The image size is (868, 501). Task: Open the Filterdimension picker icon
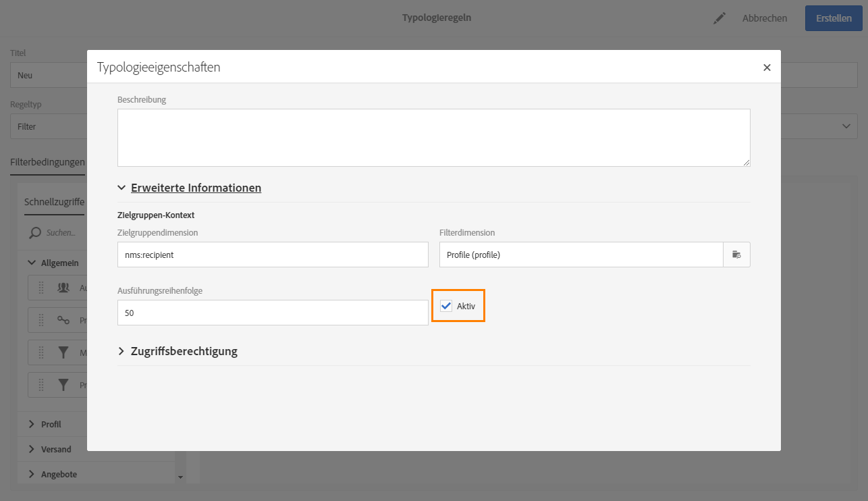coord(736,255)
